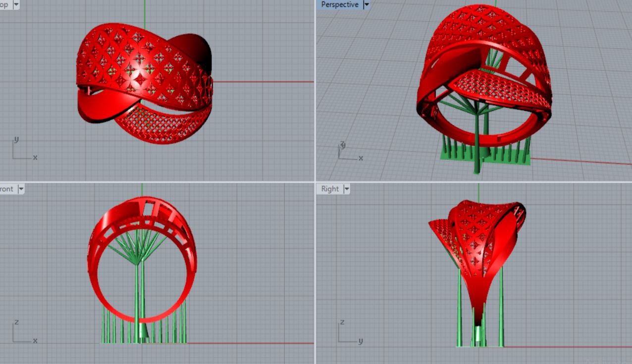Select the red ring in Top viewport
Viewport: 632px width, 364px height.
[x=144, y=64]
